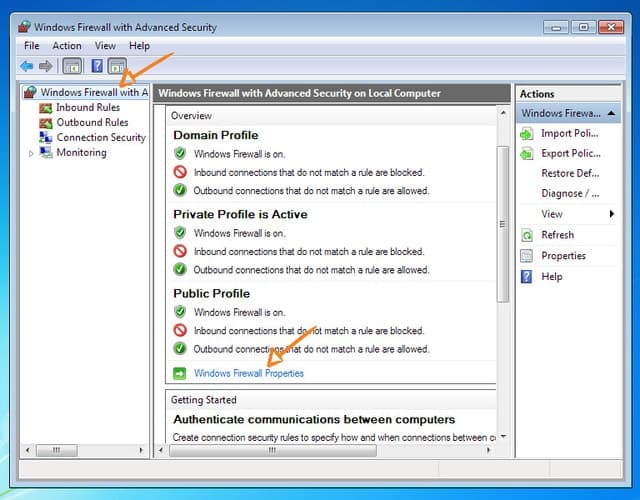Close the Windows Firewall window
This screenshot has width=640, height=500.
(x=611, y=27)
